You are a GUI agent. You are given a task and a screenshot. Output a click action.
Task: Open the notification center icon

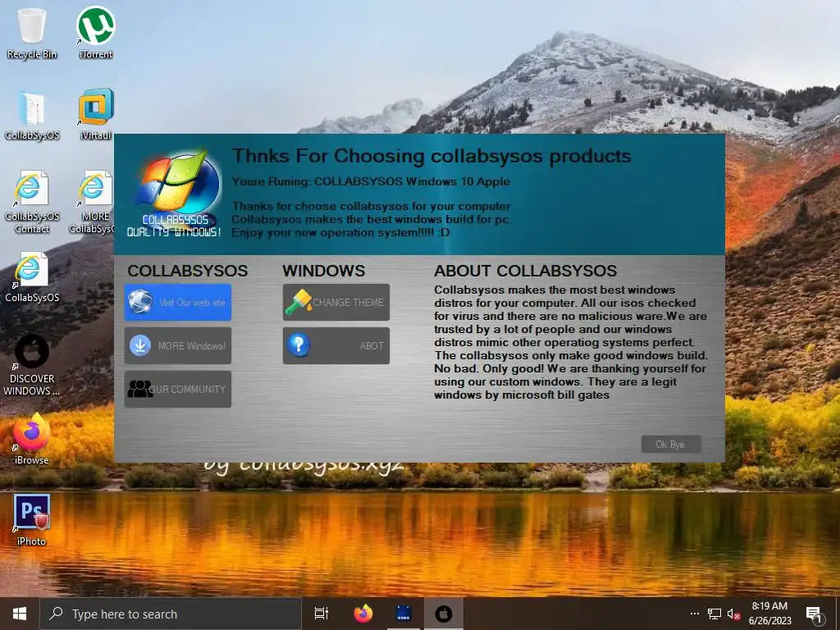[x=815, y=614]
